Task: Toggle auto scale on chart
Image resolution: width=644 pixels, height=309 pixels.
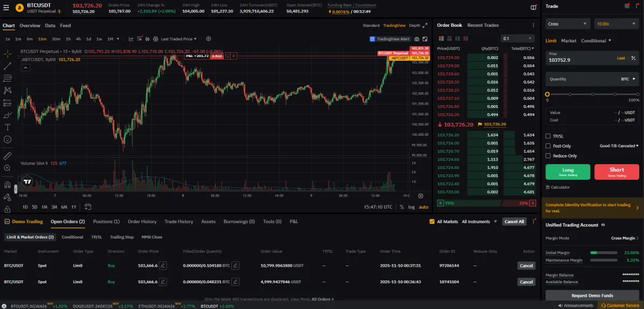Action: coord(423,207)
